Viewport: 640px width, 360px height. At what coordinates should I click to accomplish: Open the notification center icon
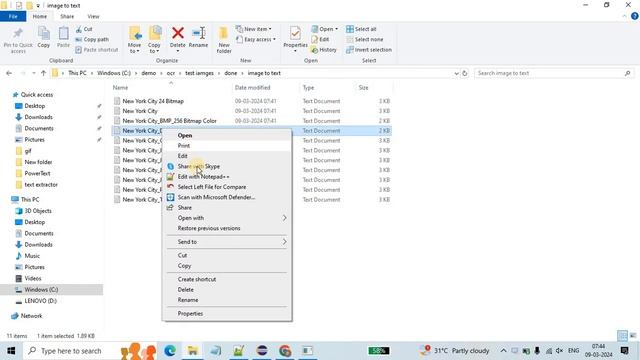point(624,351)
